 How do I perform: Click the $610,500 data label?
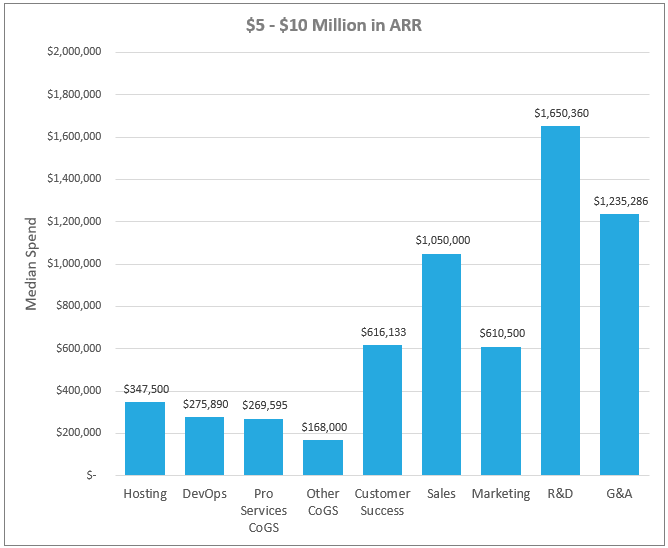(502, 333)
